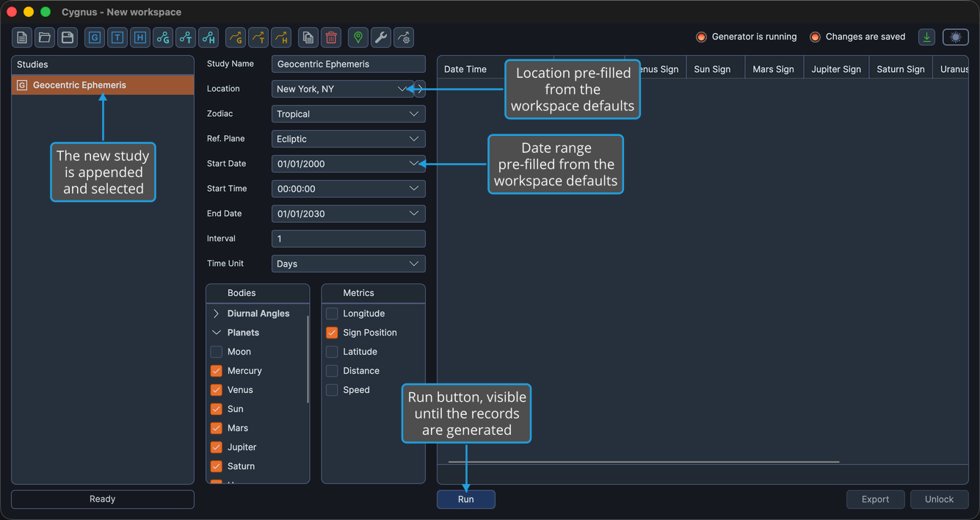Open a workspace folder
This screenshot has height=520, width=980.
(x=45, y=37)
